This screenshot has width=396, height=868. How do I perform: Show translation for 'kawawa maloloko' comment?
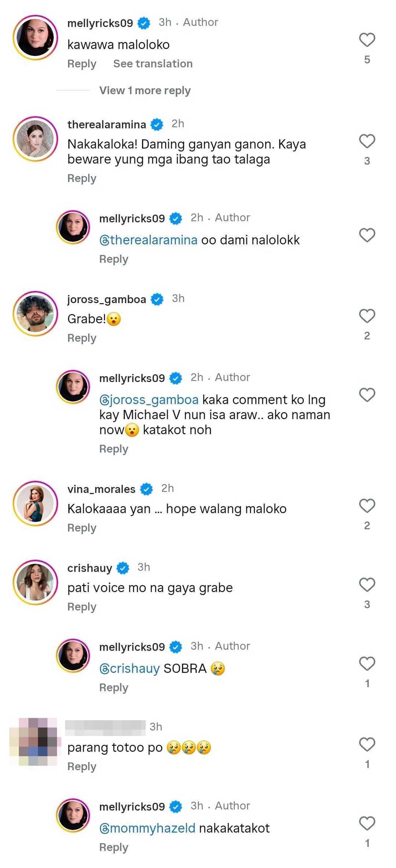(153, 64)
